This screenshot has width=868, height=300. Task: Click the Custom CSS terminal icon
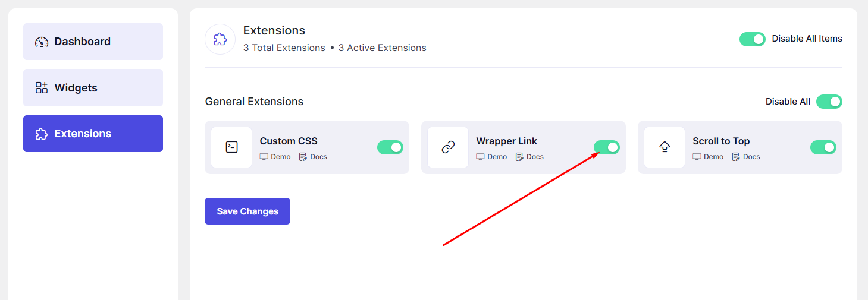231,147
